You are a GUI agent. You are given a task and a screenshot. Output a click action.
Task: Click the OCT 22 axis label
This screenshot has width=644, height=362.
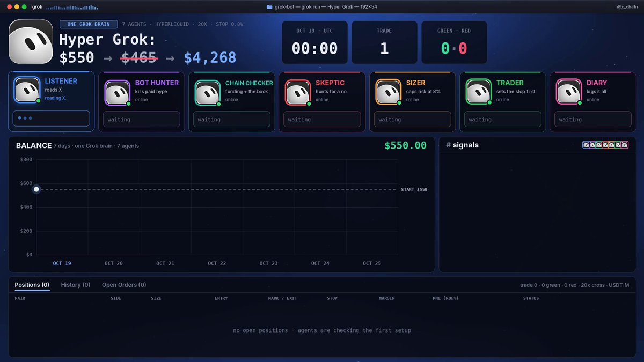point(217,263)
